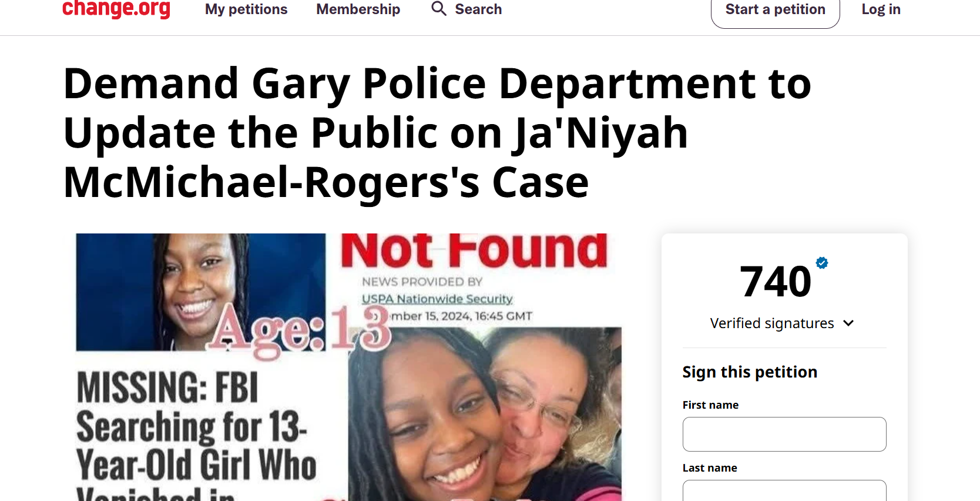Click the Last name label
The width and height of the screenshot is (980, 501).
click(710, 468)
